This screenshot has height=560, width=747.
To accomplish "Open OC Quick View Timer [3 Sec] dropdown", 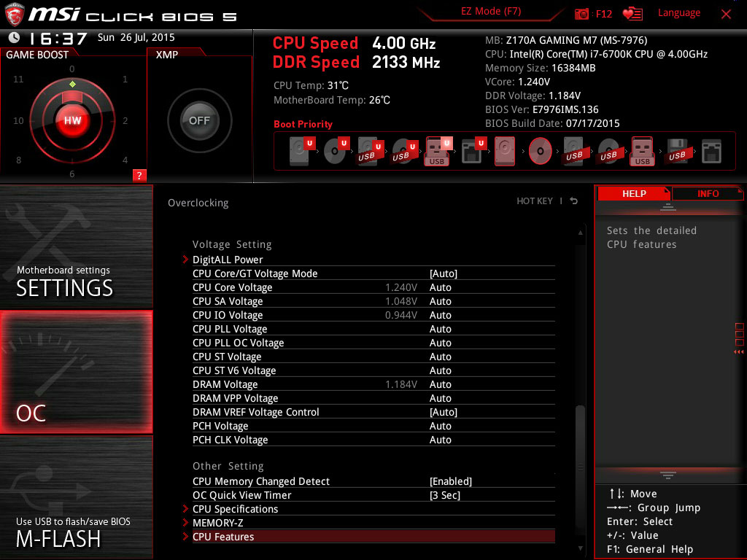I will tap(445, 495).
